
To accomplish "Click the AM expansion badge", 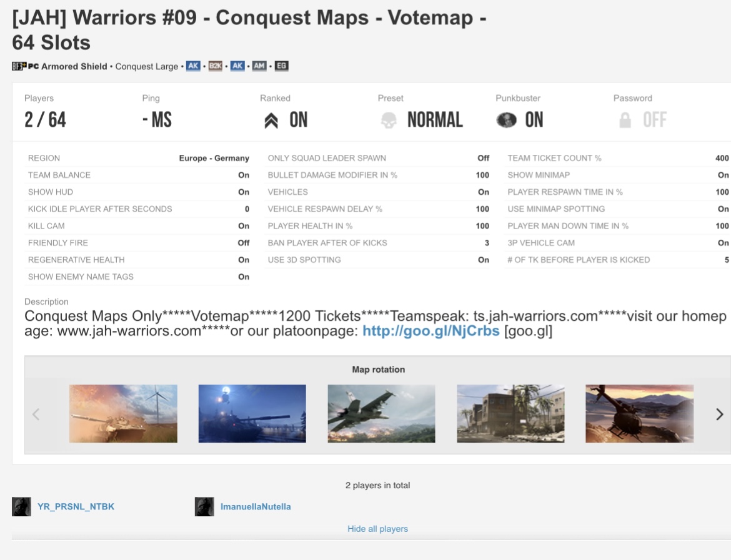I will tap(259, 66).
